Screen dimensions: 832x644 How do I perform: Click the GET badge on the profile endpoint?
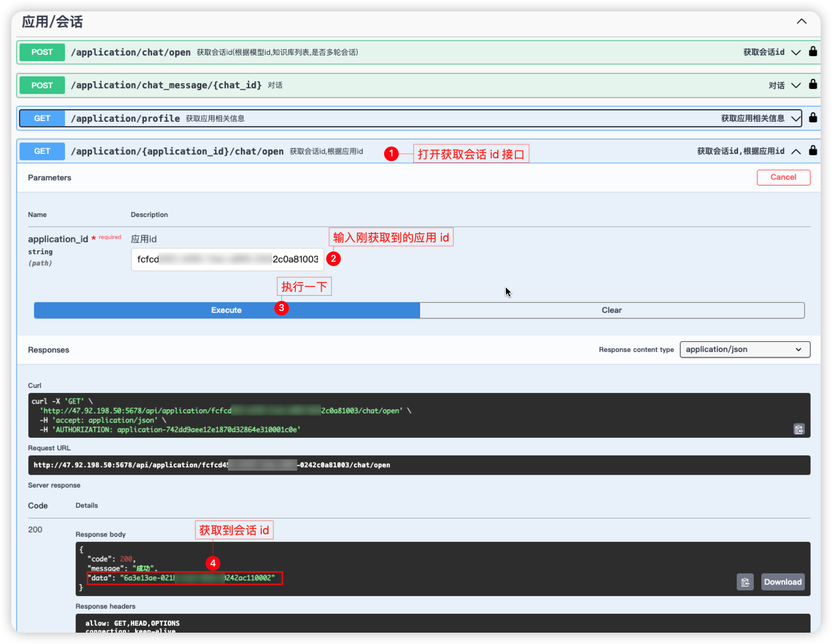coord(42,118)
